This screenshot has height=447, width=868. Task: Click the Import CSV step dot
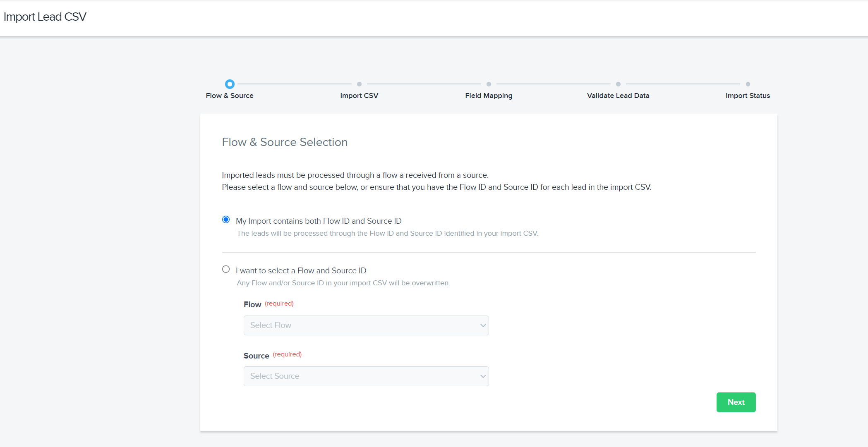pyautogui.click(x=359, y=84)
